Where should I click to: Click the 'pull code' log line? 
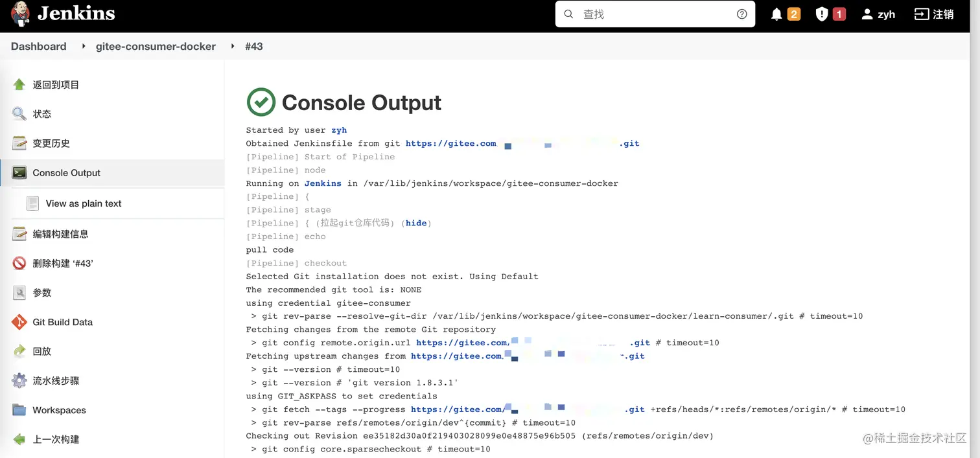tap(270, 250)
